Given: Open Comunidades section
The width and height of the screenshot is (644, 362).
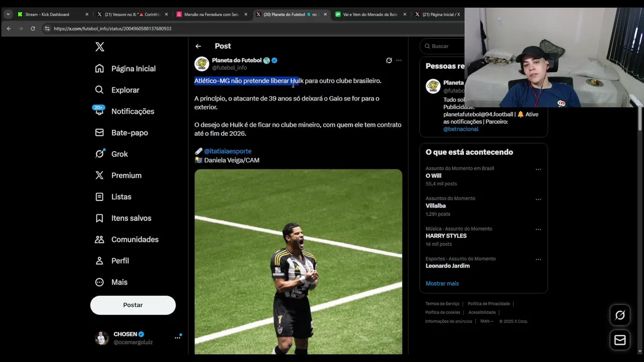Looking at the screenshot, I should 127,239.
